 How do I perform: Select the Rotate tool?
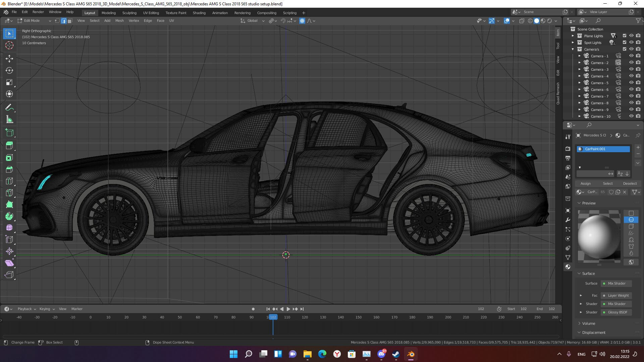click(9, 70)
